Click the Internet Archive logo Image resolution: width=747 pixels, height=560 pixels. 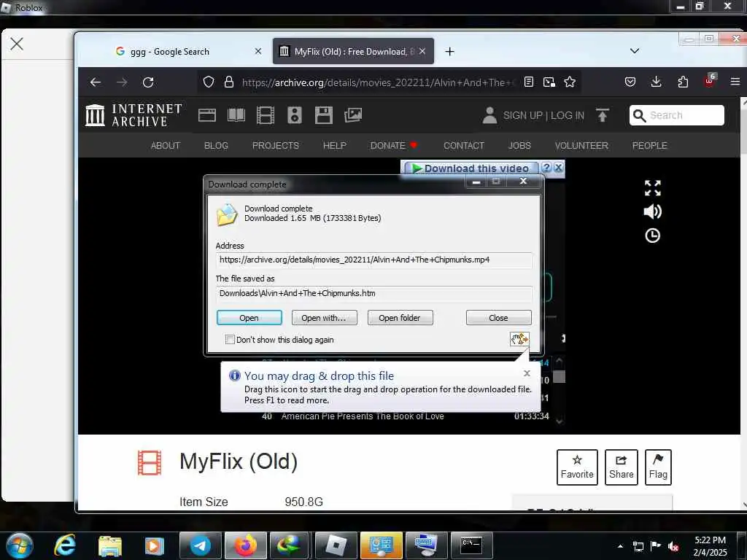133,115
